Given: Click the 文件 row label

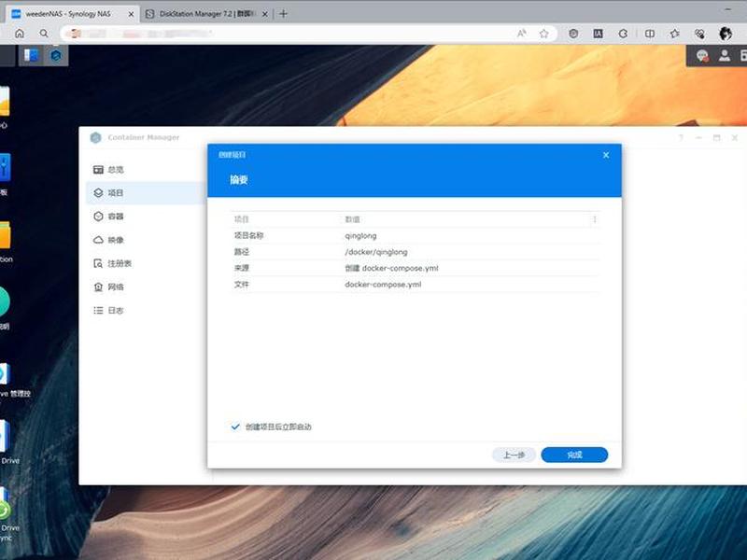Looking at the screenshot, I should [242, 285].
